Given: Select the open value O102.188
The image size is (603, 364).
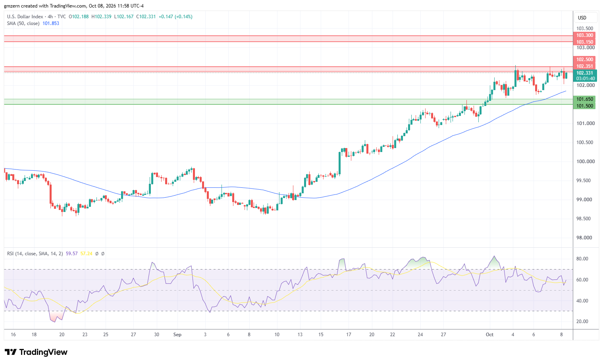Looking at the screenshot, I should click(79, 17).
